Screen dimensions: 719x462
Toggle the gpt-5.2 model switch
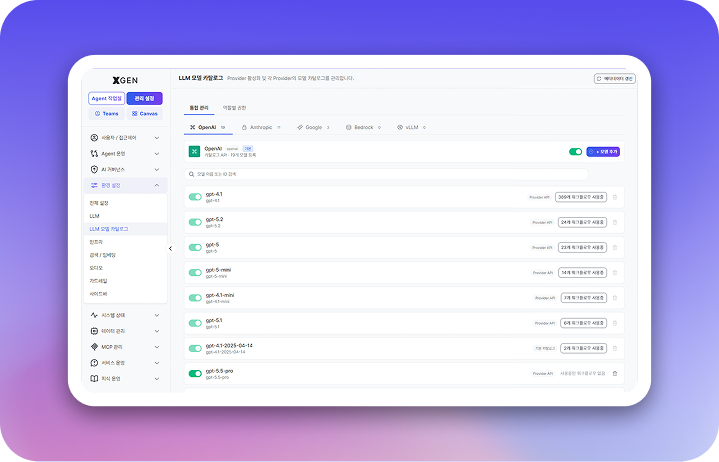click(x=195, y=222)
